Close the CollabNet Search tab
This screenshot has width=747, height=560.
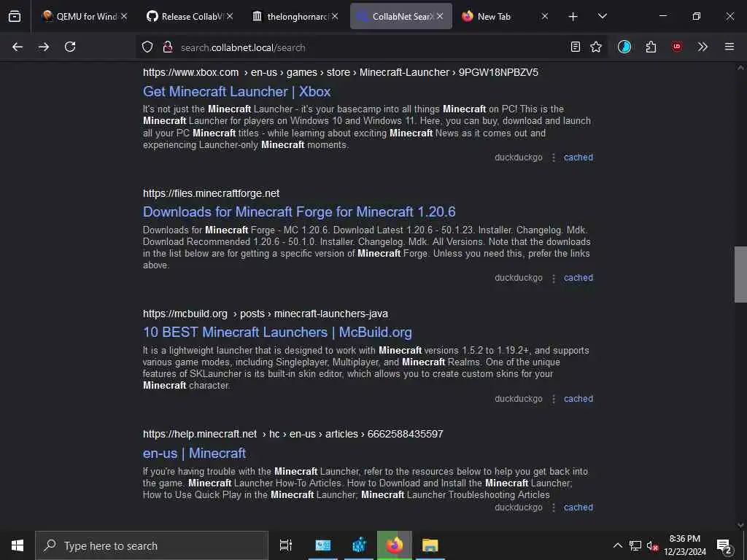440,16
